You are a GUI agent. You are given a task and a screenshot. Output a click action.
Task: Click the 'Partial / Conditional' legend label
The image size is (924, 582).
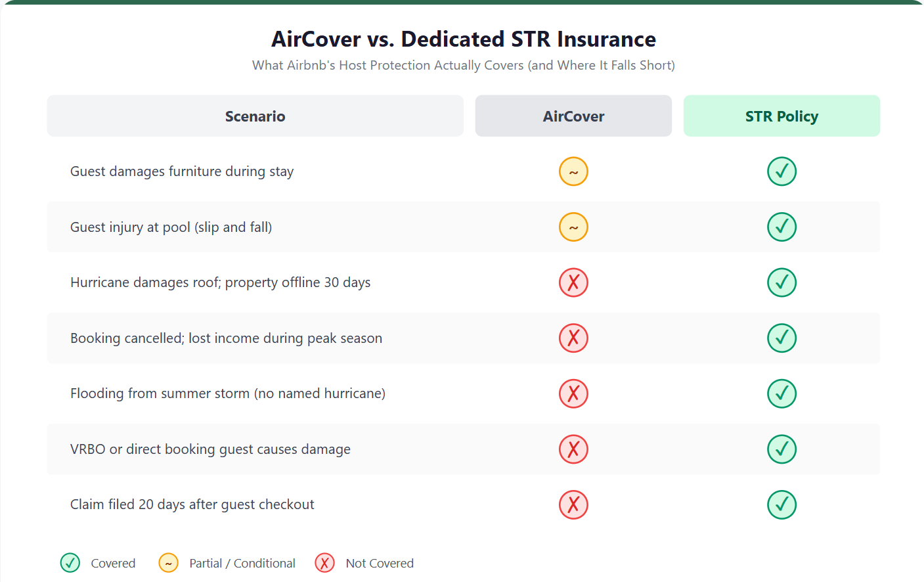tap(242, 563)
